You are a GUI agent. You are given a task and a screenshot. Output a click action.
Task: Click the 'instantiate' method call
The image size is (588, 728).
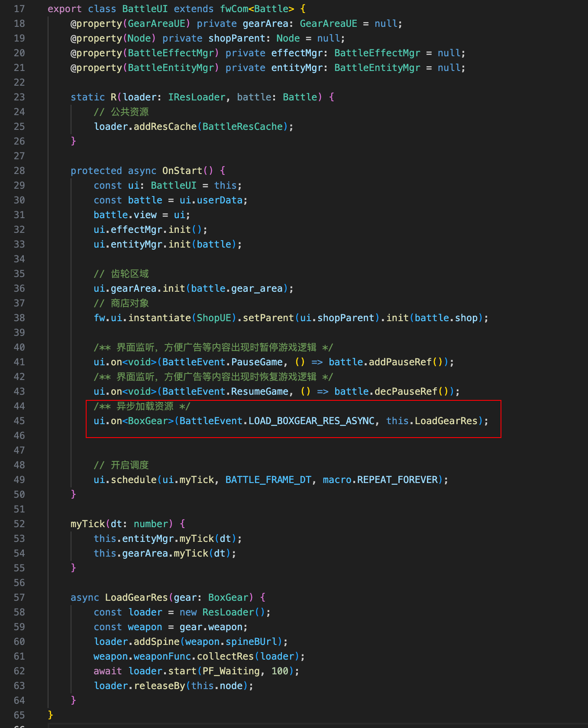(x=159, y=318)
